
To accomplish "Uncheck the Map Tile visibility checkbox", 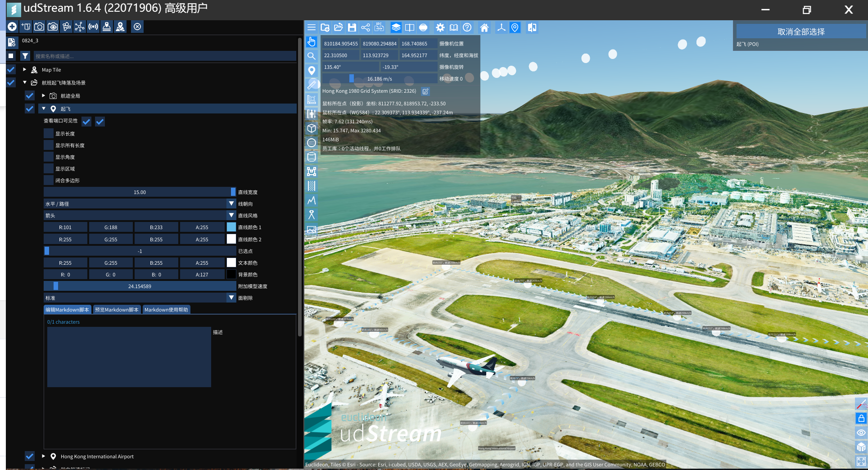I will (x=11, y=70).
